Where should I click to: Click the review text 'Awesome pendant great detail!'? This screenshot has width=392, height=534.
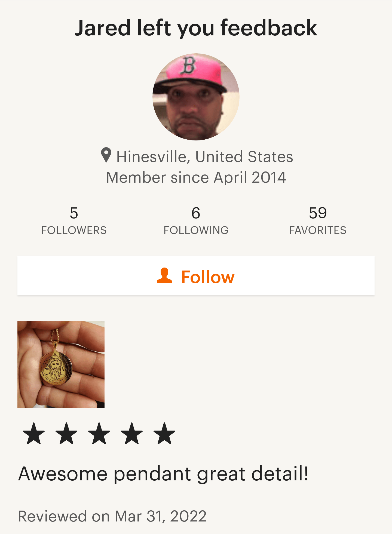pyautogui.click(x=163, y=474)
